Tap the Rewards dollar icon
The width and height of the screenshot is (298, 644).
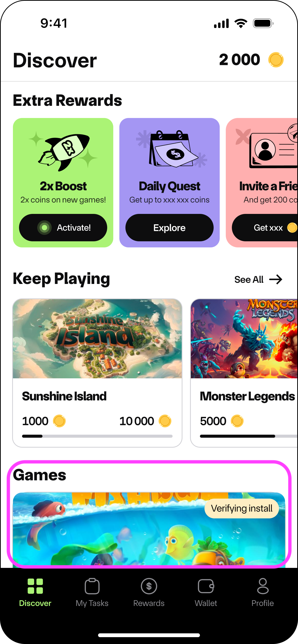[x=149, y=586]
